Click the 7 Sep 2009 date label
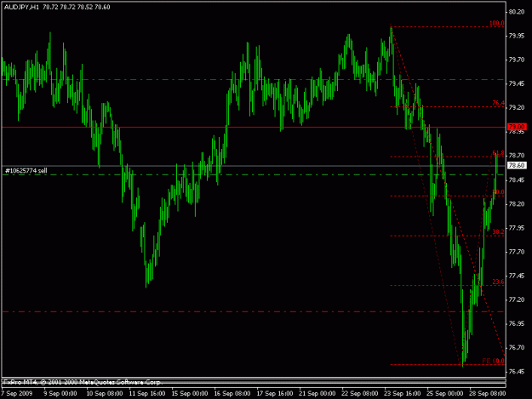Viewport: 532px width, 399px height. tap(17, 393)
